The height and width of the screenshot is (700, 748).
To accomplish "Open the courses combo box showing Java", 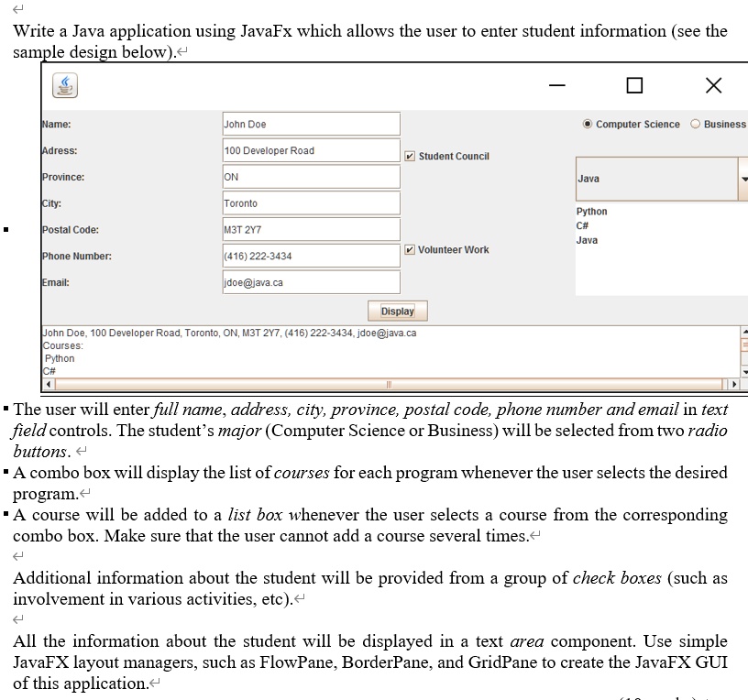I will pos(742,179).
